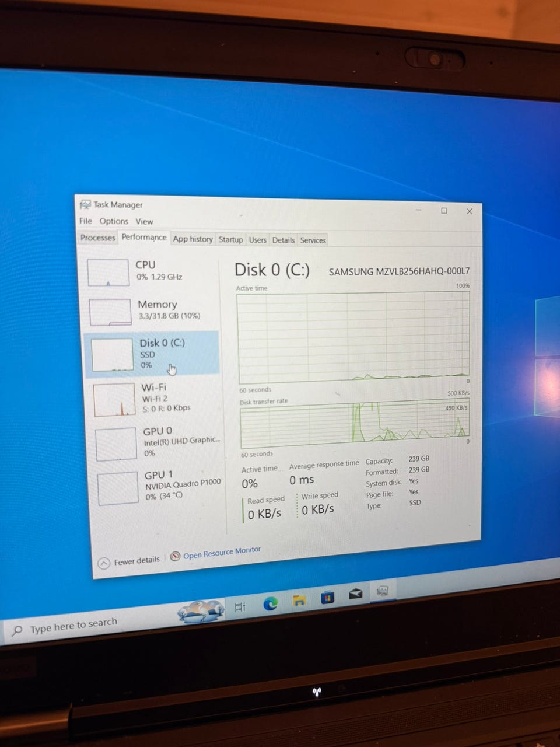Screen dimensions: 560x747
Task: Open Task View from the taskbar
Action: [x=240, y=606]
